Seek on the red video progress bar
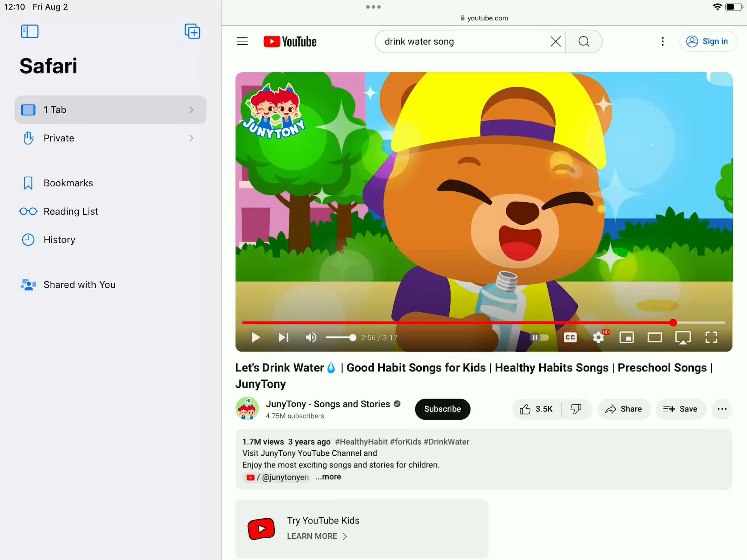 (484, 323)
